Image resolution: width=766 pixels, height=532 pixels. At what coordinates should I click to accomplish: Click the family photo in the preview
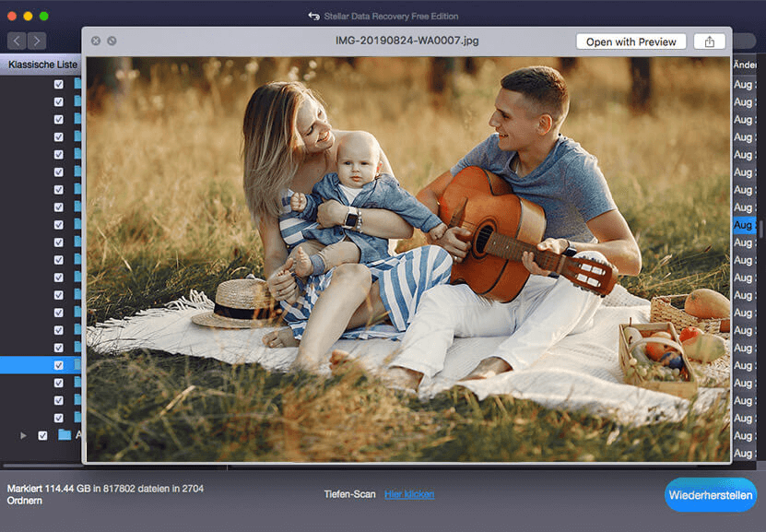407,258
